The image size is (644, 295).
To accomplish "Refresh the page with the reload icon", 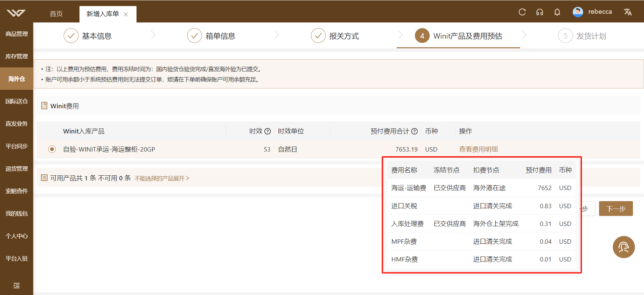I will coord(522,12).
